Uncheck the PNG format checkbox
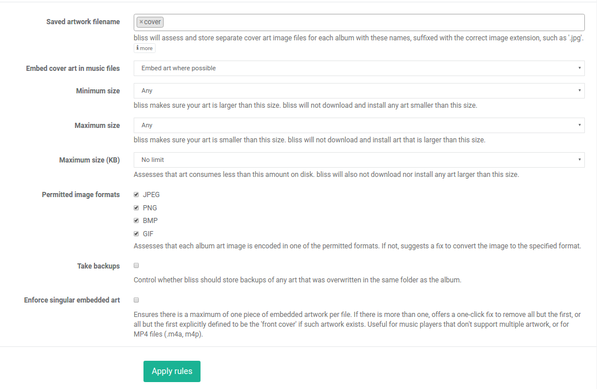Viewport: 597px width, 389px height. click(136, 207)
